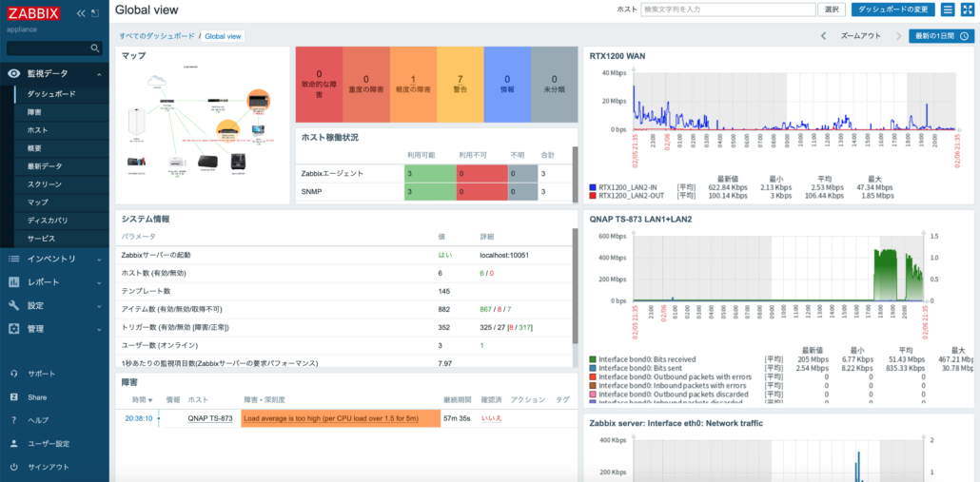This screenshot has height=482, width=980.
Task: Click the 致命的な障害 severity tile
Action: pyautogui.click(x=319, y=85)
